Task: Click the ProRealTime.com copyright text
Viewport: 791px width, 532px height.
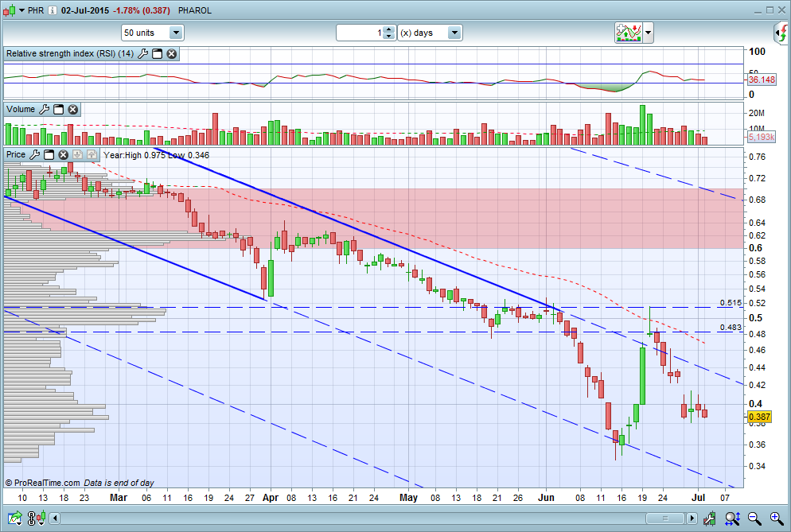Action: 42,483
